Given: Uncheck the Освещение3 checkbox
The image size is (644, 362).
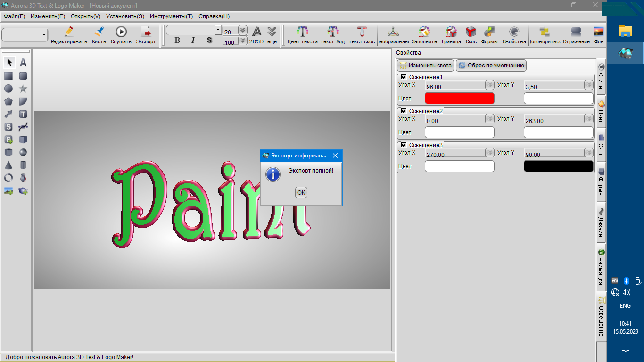Looking at the screenshot, I should (404, 145).
